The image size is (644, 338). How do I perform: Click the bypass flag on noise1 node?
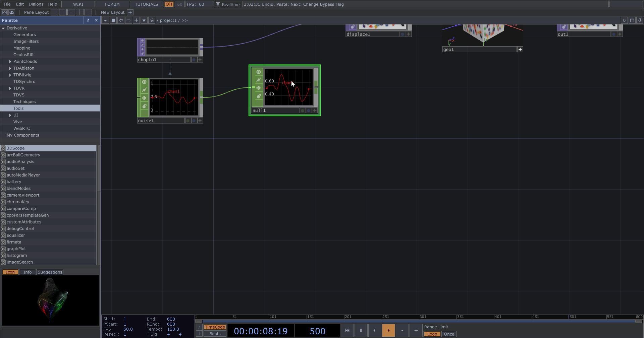click(144, 90)
